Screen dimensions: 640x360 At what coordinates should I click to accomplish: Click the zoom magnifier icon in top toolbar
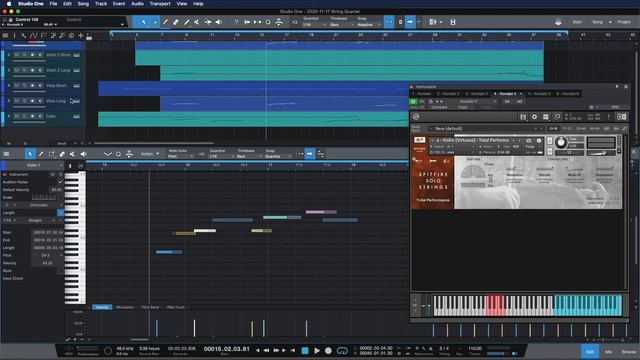[268, 22]
